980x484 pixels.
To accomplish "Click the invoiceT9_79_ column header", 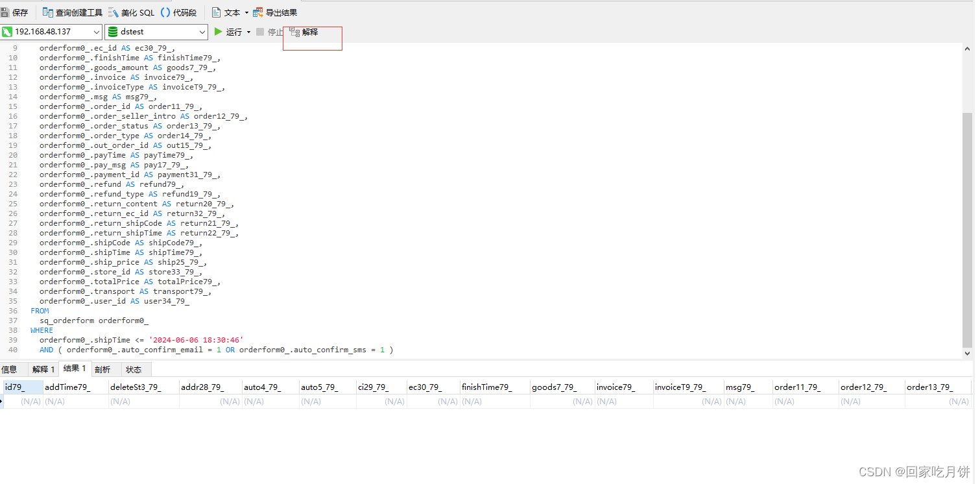I will (689, 387).
